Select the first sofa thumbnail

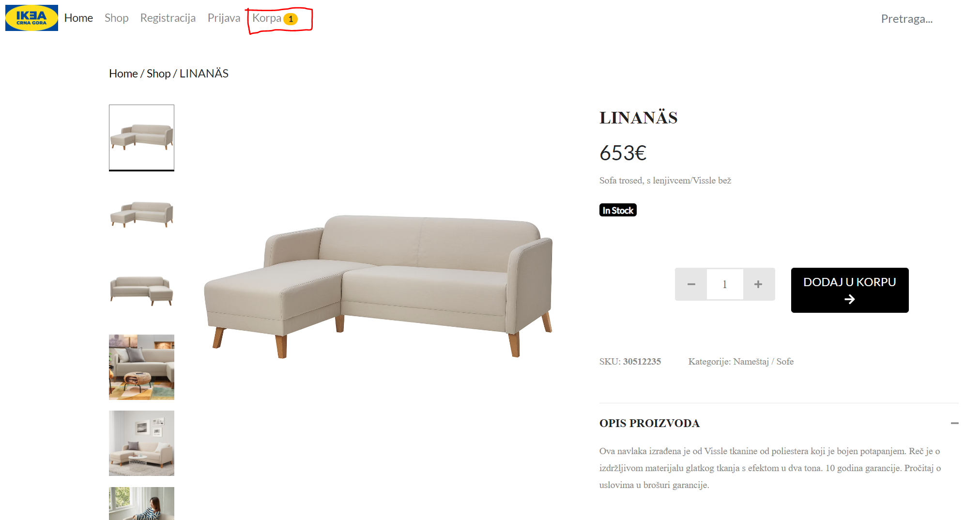click(141, 138)
